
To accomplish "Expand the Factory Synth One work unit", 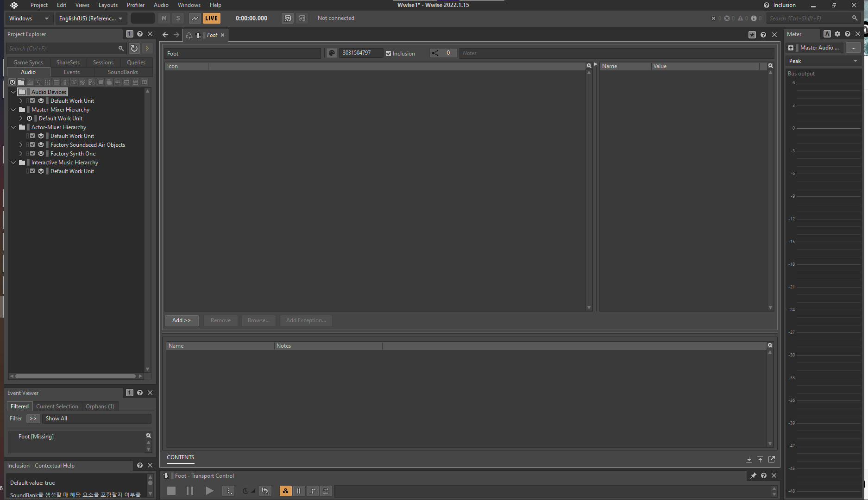I will (21, 153).
